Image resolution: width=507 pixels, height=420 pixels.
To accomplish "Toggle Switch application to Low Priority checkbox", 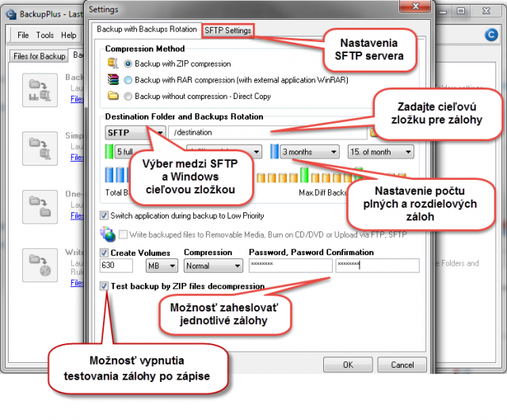I will 104,216.
